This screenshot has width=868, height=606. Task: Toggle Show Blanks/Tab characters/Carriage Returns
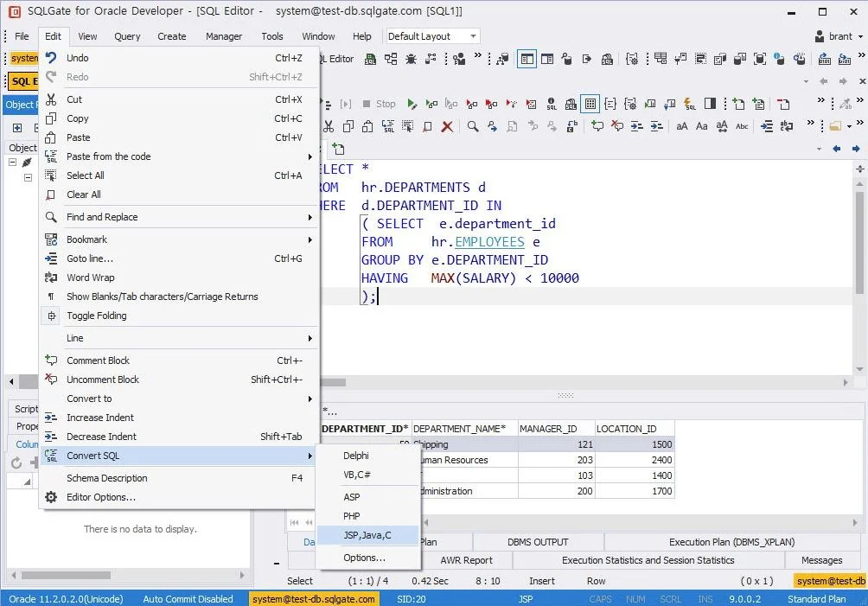pyautogui.click(x=162, y=297)
